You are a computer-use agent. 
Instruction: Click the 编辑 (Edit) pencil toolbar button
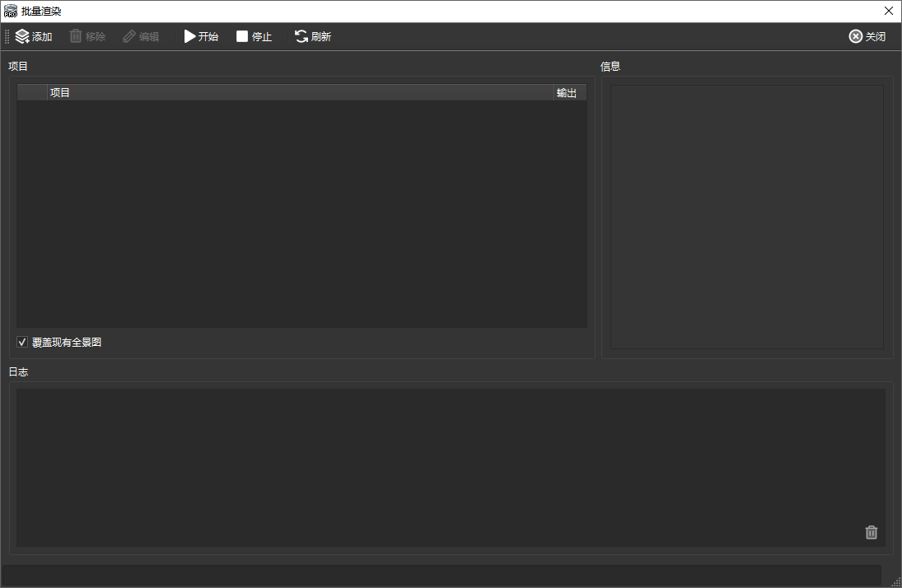141,37
